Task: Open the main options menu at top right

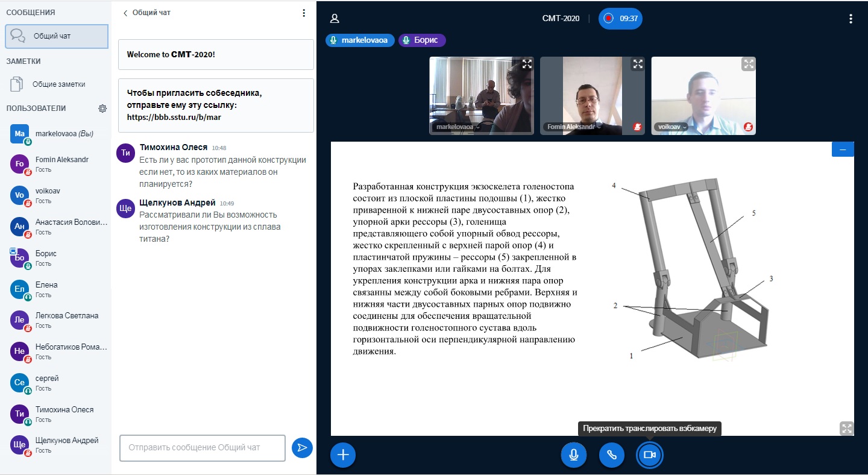Action: click(851, 19)
